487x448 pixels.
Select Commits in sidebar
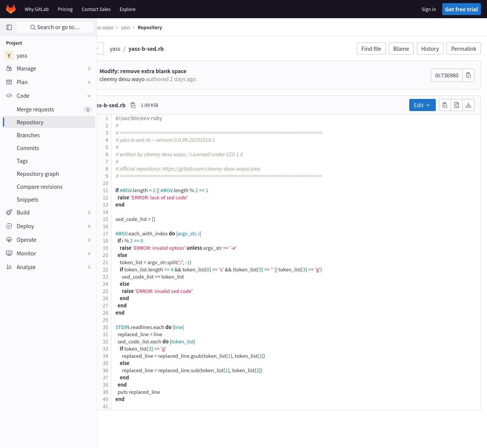pyautogui.click(x=49, y=148)
